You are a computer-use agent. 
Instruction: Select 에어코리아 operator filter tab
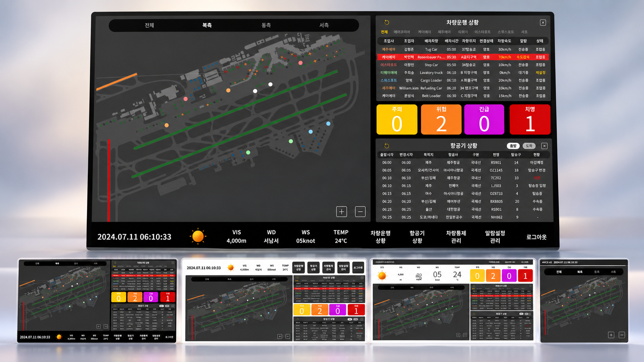pos(402,32)
